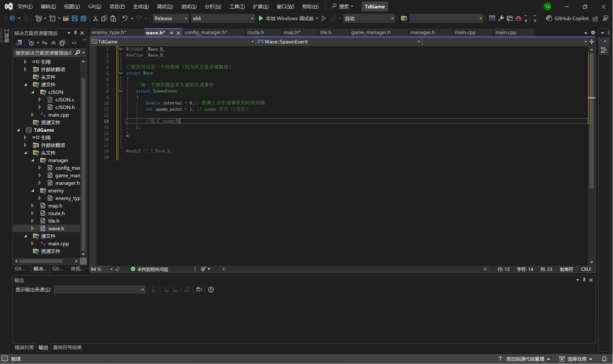Click the Save All toolbar icon
The image size is (613, 364).
coord(83,18)
